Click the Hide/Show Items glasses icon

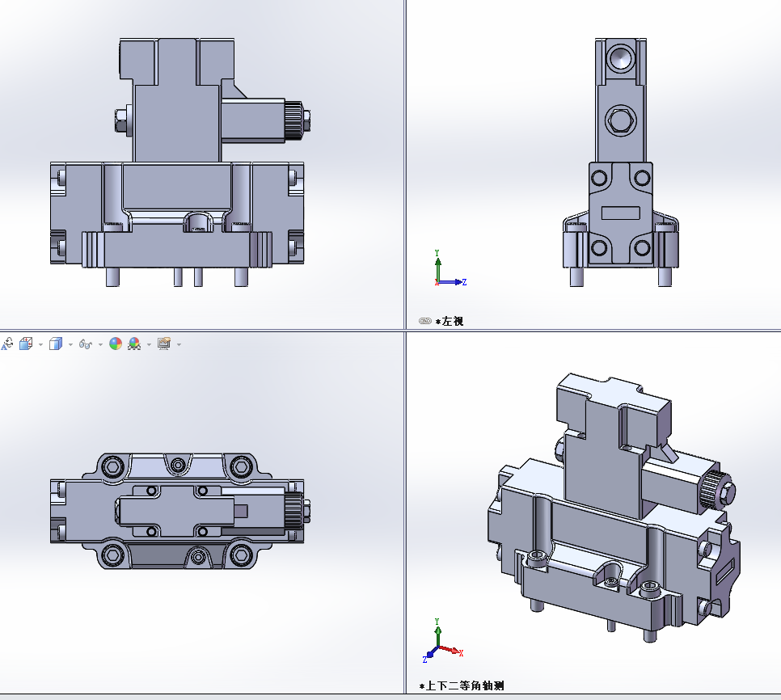point(85,344)
